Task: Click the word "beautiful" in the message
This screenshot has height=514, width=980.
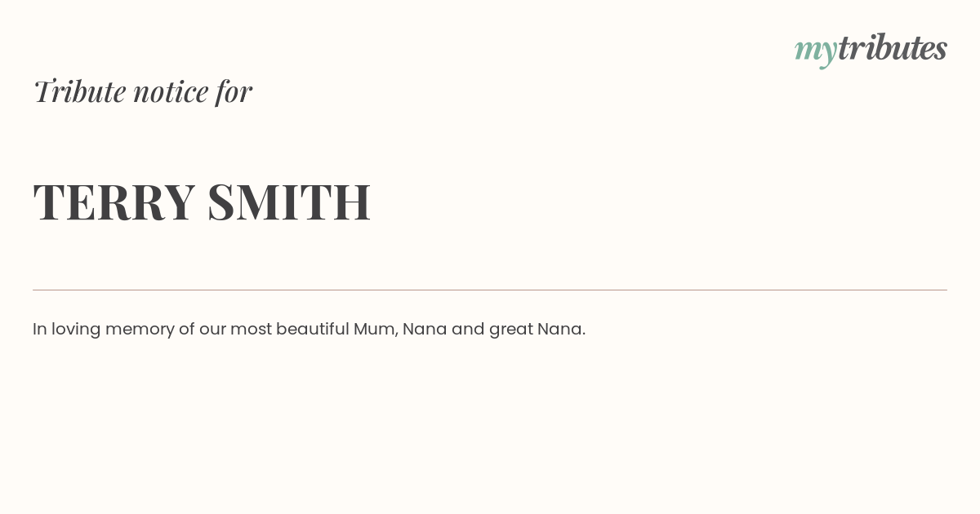Action: click(x=312, y=329)
